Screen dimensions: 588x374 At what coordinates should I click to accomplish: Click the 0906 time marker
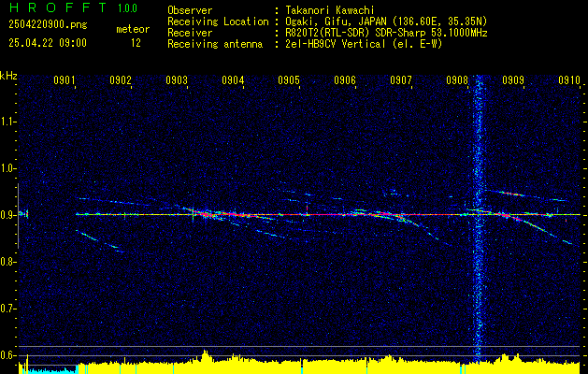[x=345, y=79]
